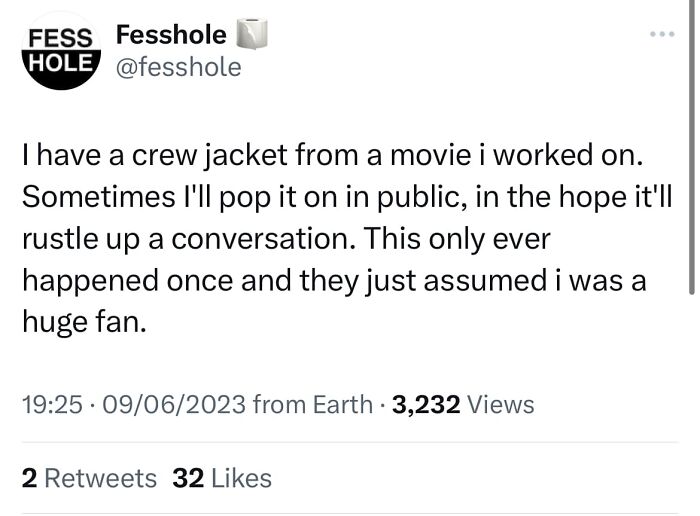Viewport: 700px width, 516px height.
Task: View the 2 Retweets list
Action: click(89, 478)
